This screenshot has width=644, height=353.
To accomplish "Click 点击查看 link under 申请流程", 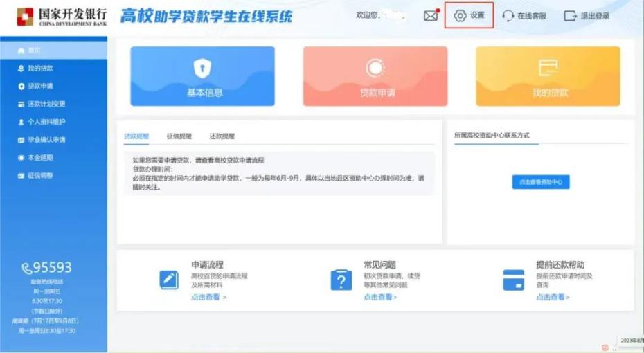I will [x=208, y=298].
